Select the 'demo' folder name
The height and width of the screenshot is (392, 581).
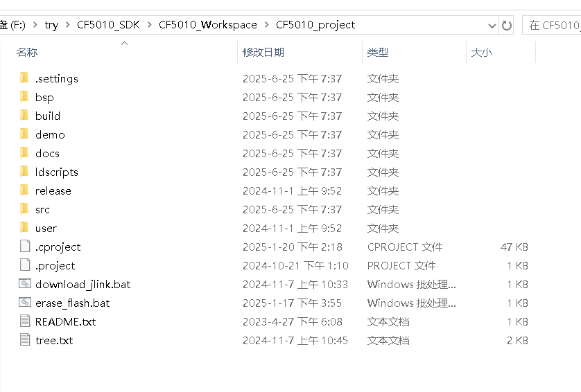[50, 134]
